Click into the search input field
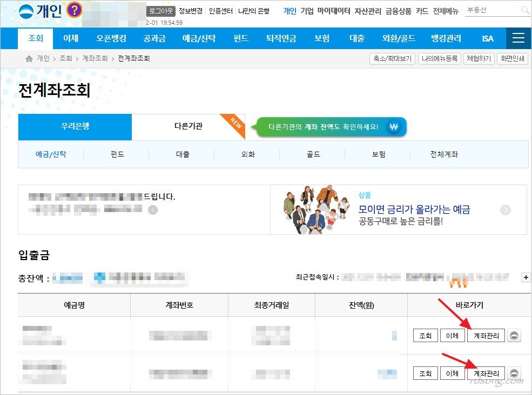 (490, 10)
